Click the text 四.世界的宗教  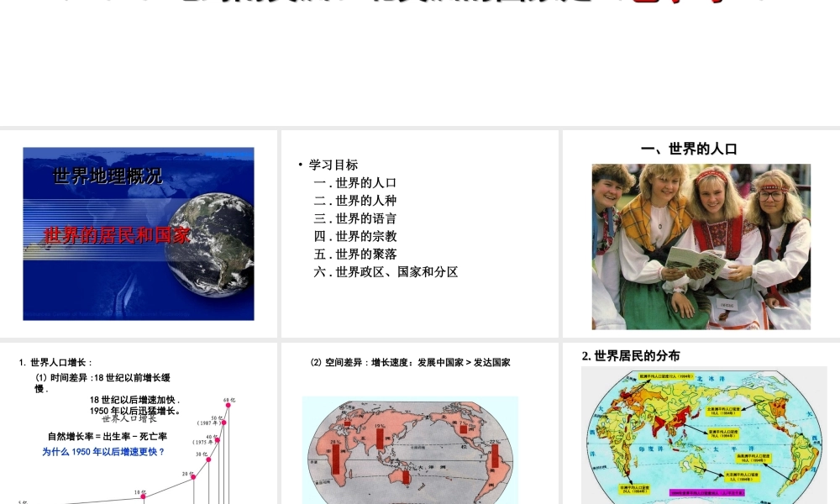tap(355, 236)
